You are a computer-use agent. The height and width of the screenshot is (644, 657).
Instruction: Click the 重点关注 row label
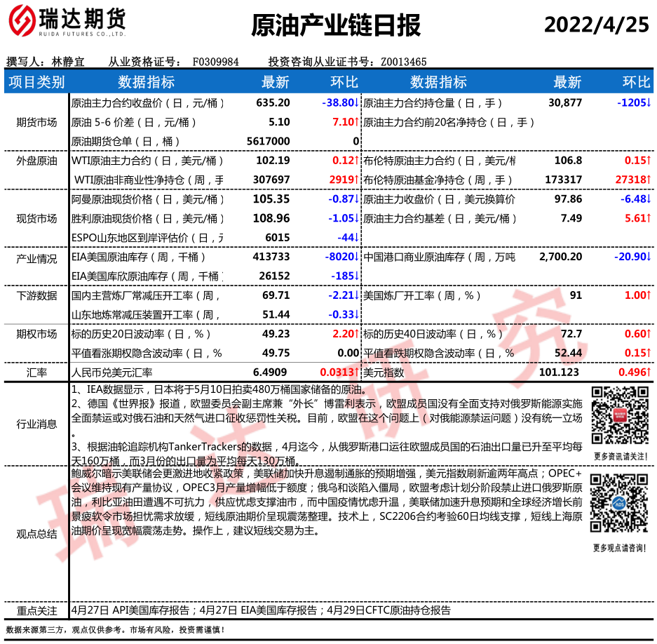pos(36,610)
